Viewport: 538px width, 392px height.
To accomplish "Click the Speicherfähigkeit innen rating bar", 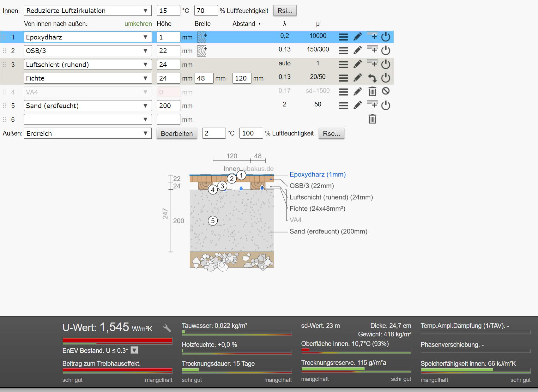I will (475, 371).
